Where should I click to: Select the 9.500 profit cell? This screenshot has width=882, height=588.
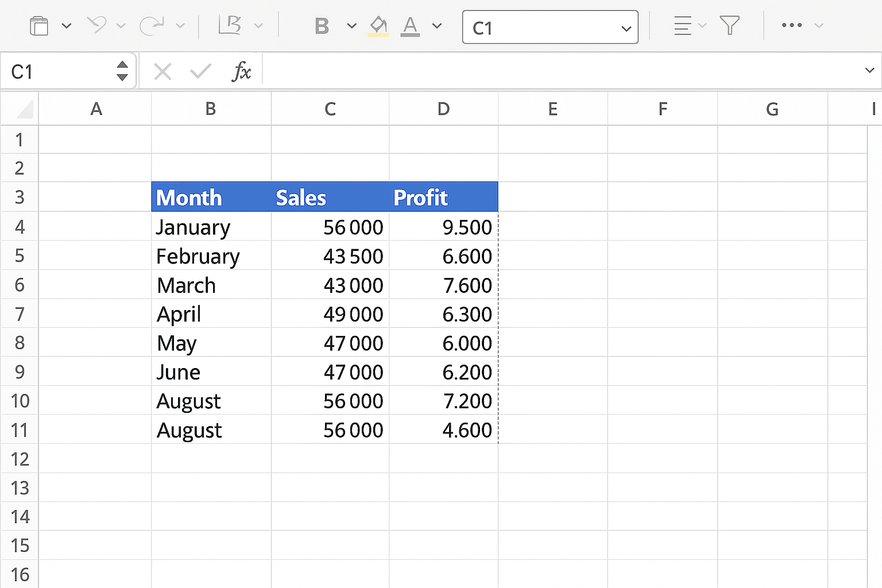(x=443, y=226)
